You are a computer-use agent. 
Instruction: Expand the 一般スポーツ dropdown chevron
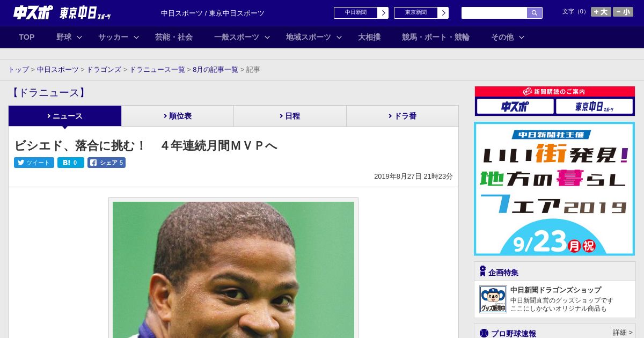[267, 37]
